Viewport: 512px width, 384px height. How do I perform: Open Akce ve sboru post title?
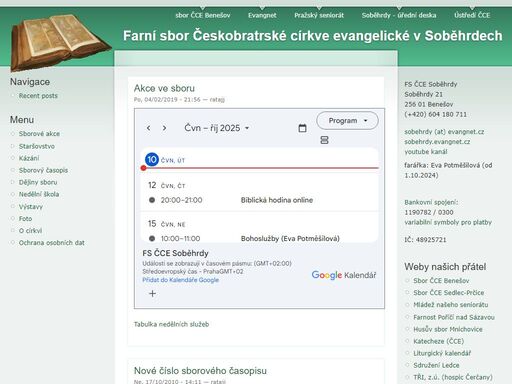tap(164, 88)
